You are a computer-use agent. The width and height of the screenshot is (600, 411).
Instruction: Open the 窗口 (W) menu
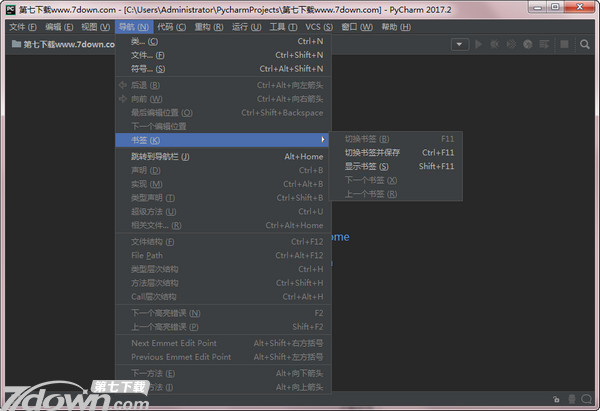(357, 27)
